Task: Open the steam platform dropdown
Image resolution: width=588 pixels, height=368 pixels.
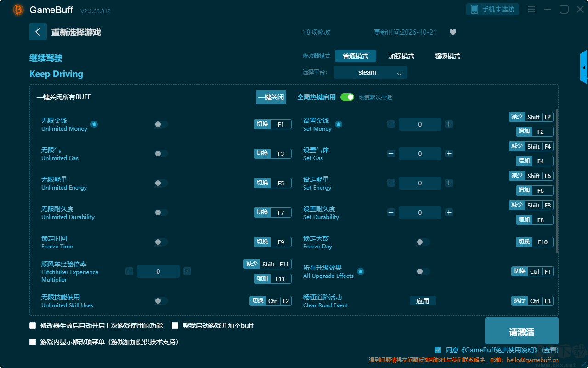Action: tap(371, 72)
